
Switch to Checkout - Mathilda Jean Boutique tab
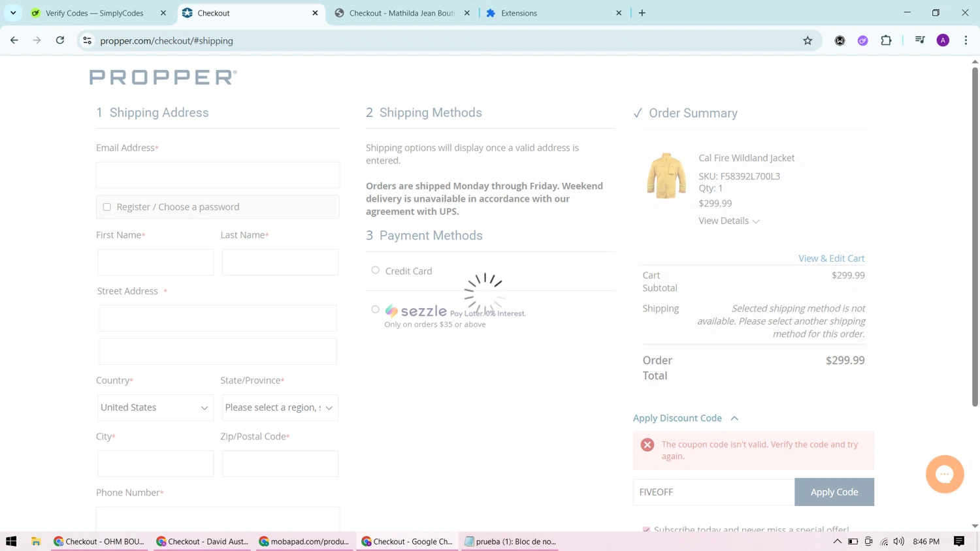coord(402,13)
